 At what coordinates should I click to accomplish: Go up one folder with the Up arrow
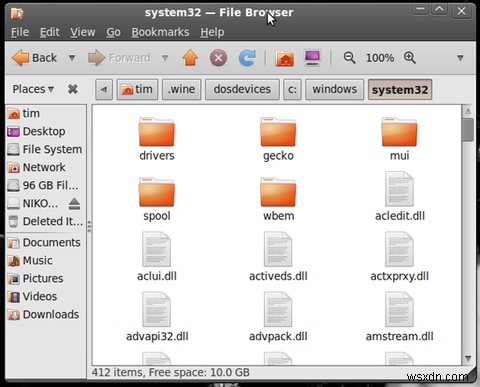(190, 58)
